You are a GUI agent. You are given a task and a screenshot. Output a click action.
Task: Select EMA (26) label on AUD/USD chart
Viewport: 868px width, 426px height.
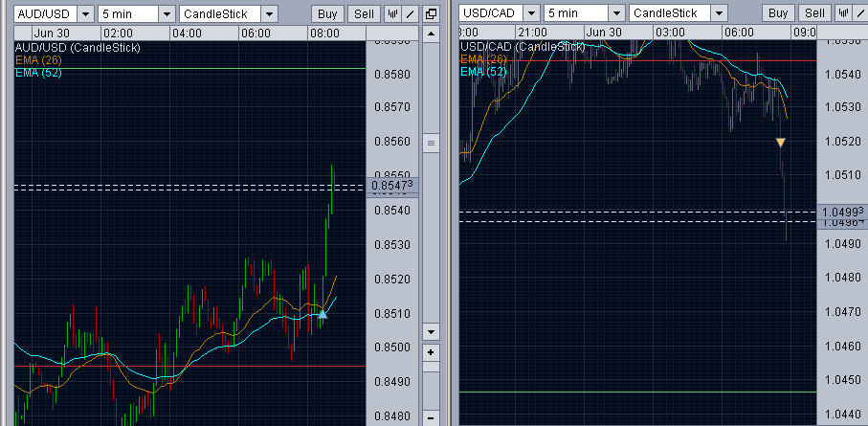point(38,59)
